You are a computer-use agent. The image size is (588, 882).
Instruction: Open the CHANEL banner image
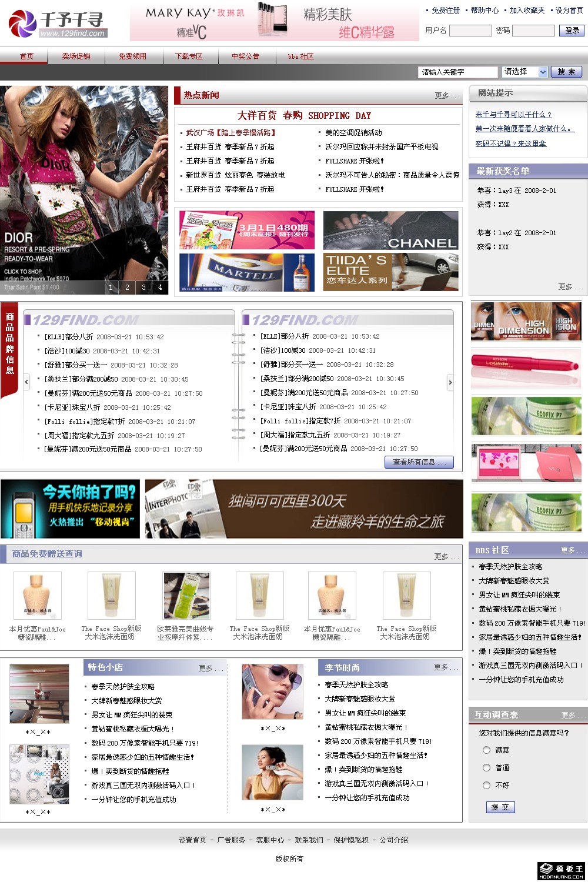coord(390,230)
